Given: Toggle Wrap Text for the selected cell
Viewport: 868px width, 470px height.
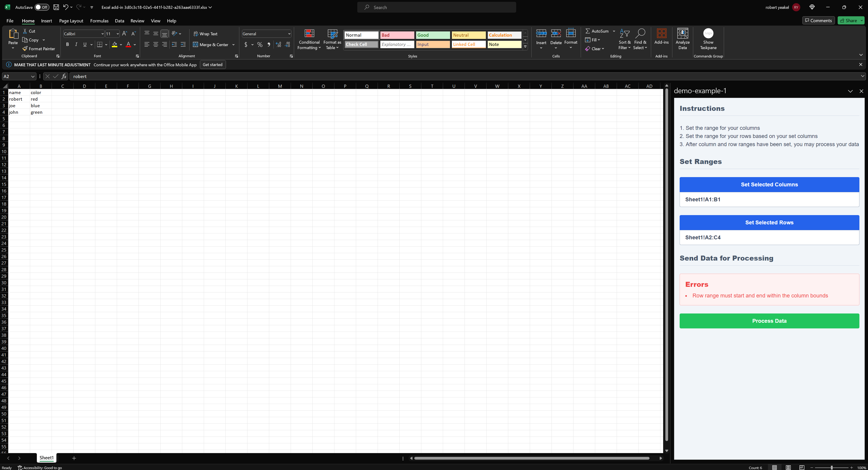Looking at the screenshot, I should (206, 34).
